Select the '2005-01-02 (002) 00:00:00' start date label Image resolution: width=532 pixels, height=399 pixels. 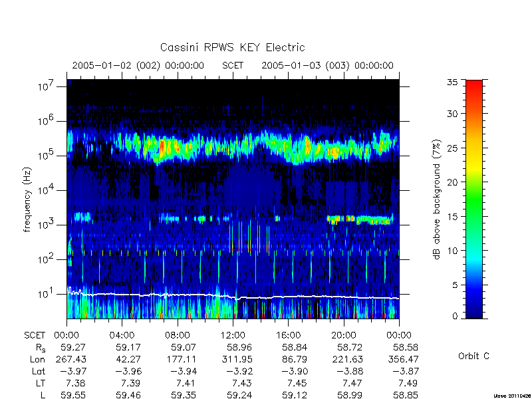[138, 65]
